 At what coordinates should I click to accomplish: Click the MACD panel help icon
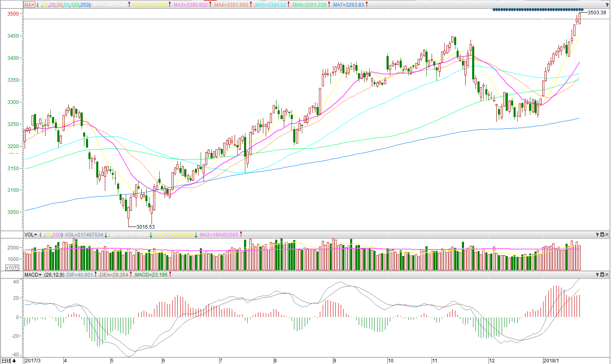click(597, 275)
